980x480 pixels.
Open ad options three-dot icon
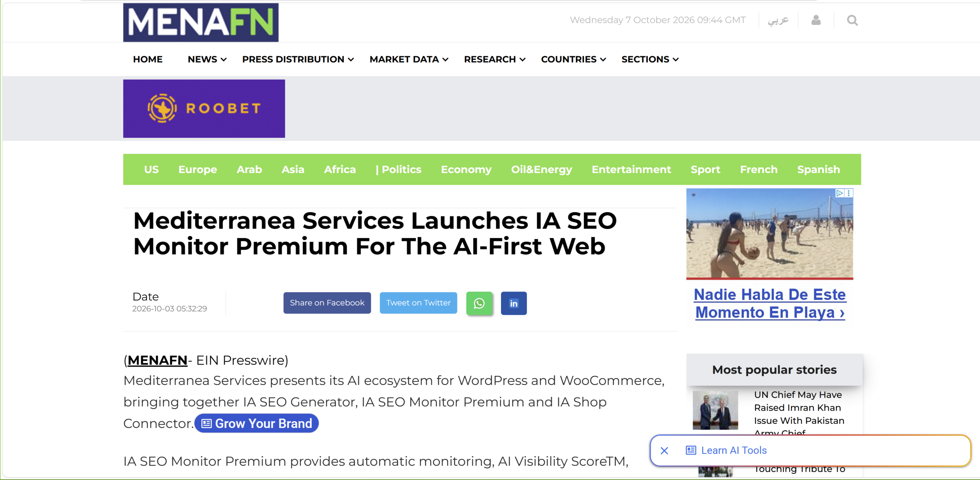849,193
